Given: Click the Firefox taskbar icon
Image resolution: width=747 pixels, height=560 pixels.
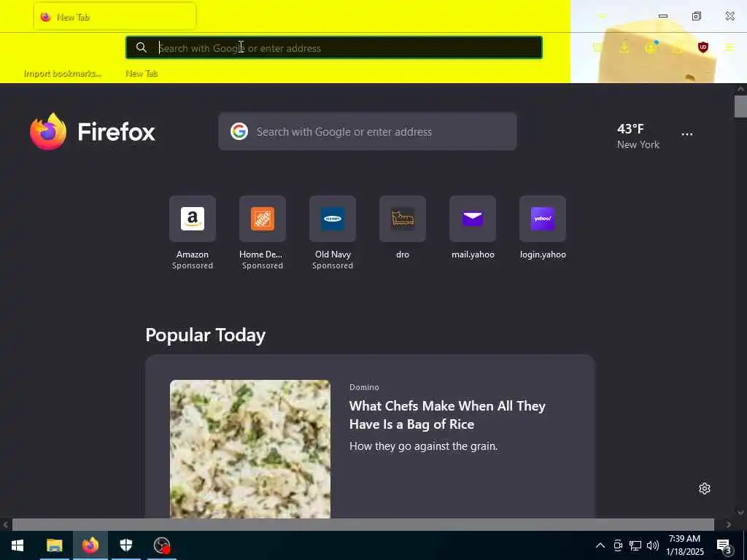Looking at the screenshot, I should coord(90,545).
